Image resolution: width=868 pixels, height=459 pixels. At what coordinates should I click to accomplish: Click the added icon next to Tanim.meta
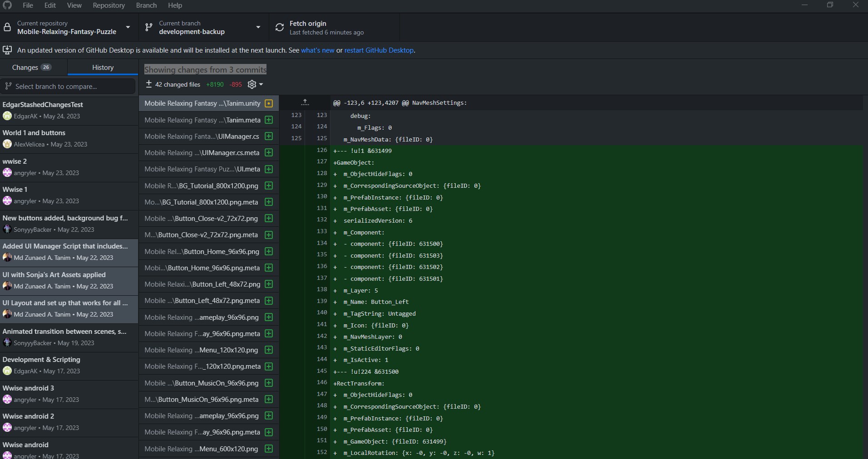[x=269, y=120]
